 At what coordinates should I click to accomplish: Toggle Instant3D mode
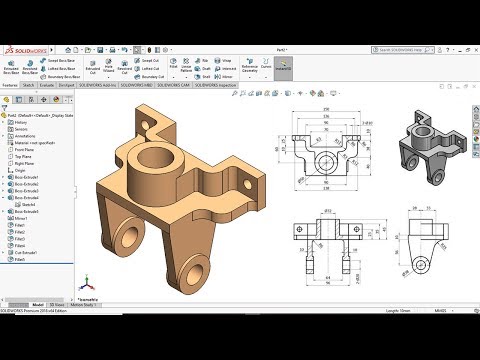point(283,68)
